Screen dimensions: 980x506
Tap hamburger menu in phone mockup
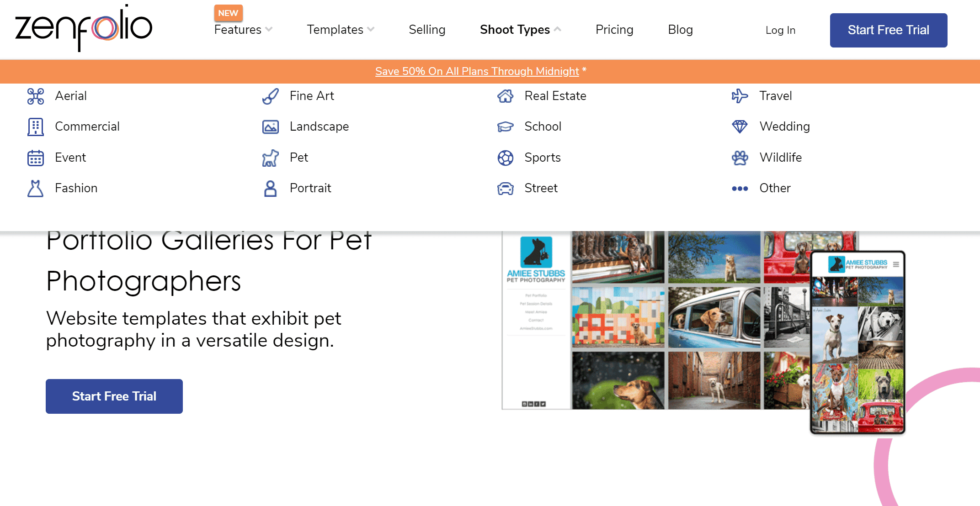(x=896, y=264)
